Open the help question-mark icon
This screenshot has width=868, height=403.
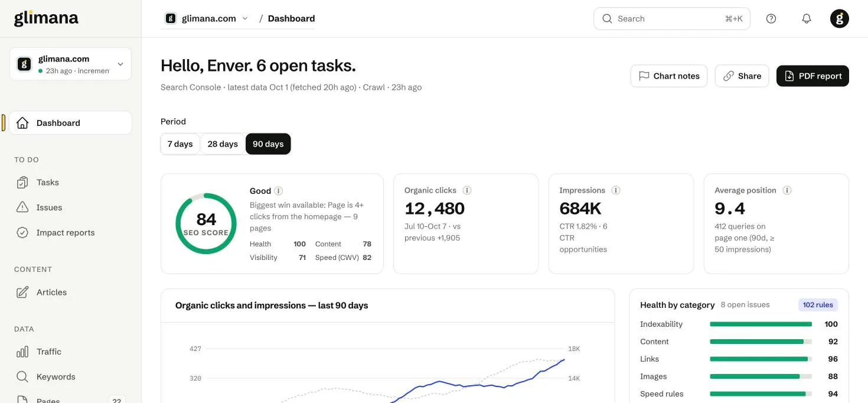[x=771, y=18]
